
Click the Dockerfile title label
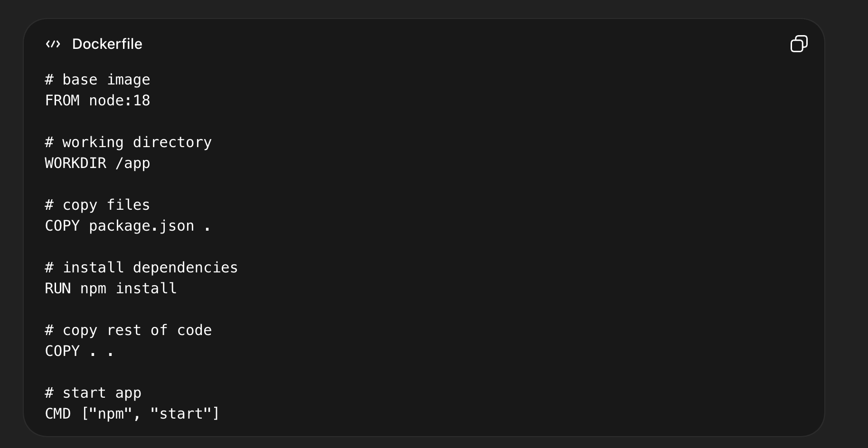[107, 44]
